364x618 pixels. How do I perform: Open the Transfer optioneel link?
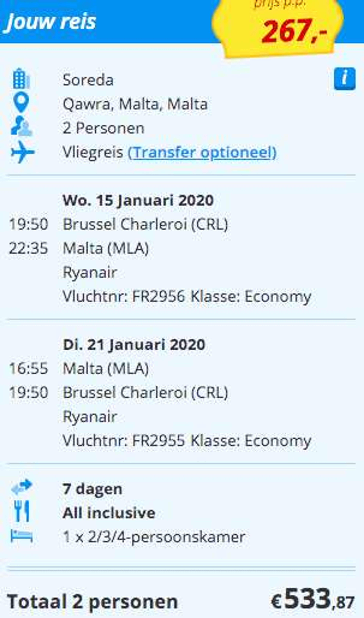202,152
